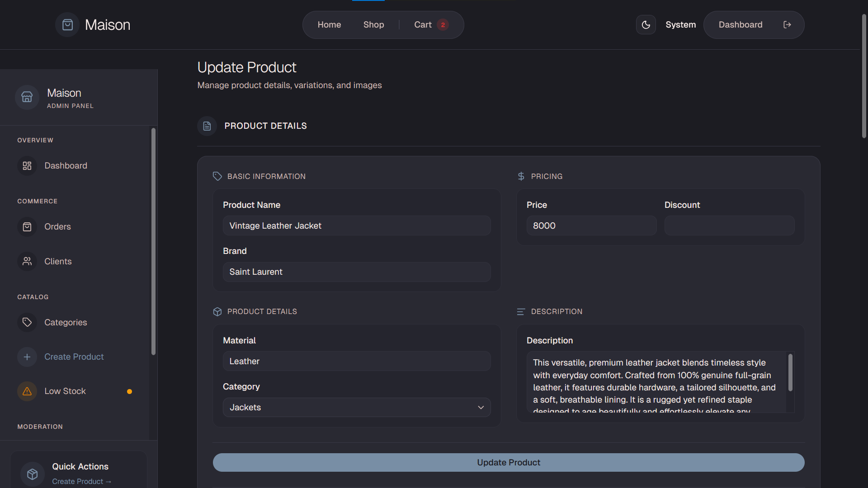The height and width of the screenshot is (488, 868).
Task: Click inside the Description textarea
Action: click(656, 382)
